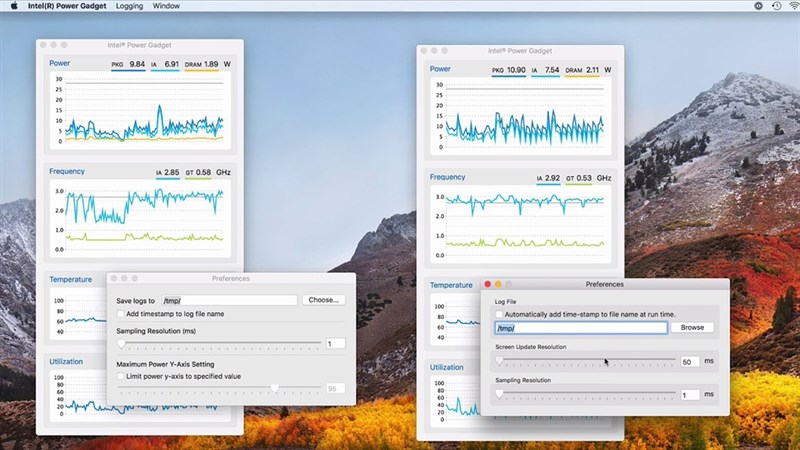The width and height of the screenshot is (800, 450).
Task: Click the left Preferences window title
Action: tap(231, 279)
